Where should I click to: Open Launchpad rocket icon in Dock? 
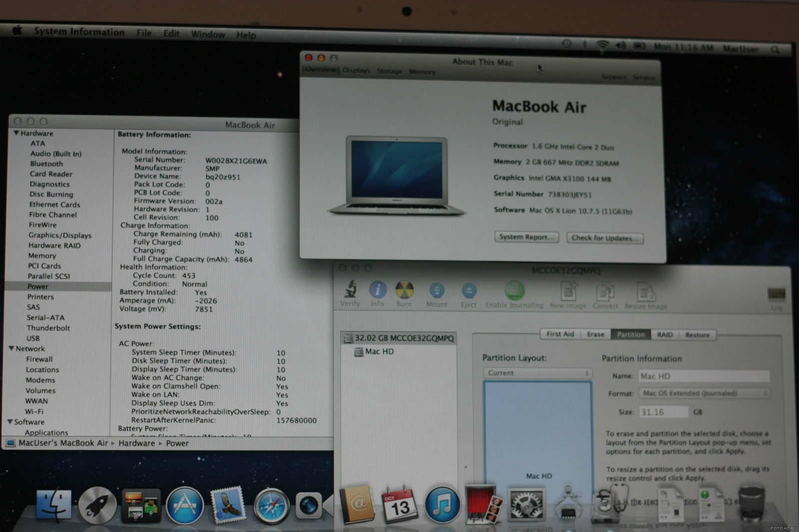tap(97, 505)
